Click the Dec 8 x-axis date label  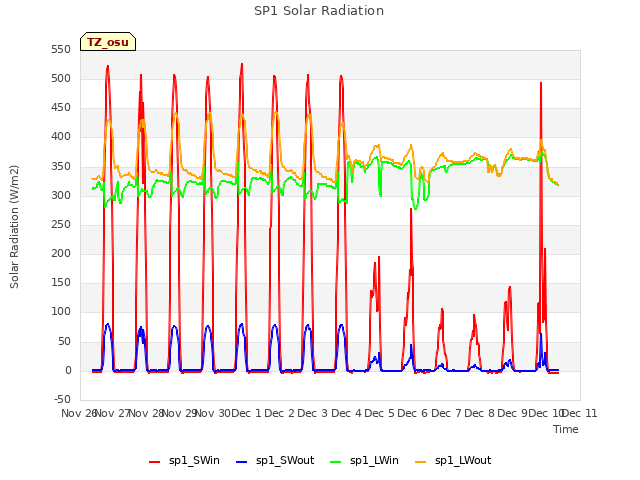(x=480, y=413)
